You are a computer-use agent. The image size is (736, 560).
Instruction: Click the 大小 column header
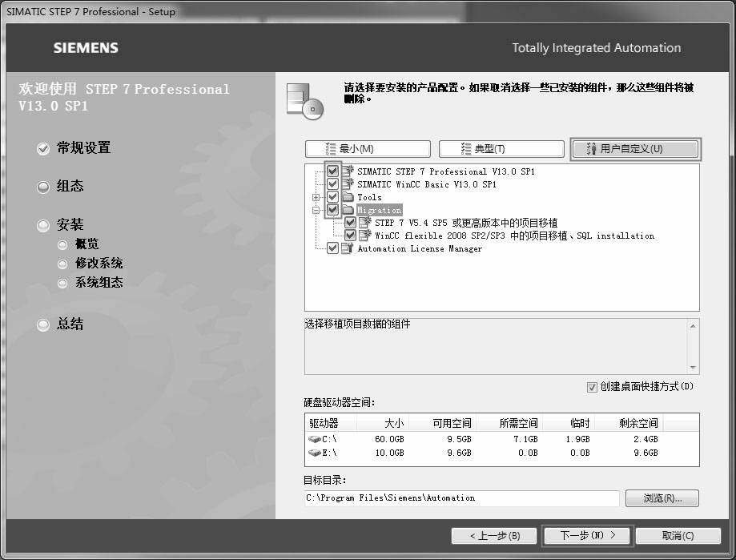(383, 423)
